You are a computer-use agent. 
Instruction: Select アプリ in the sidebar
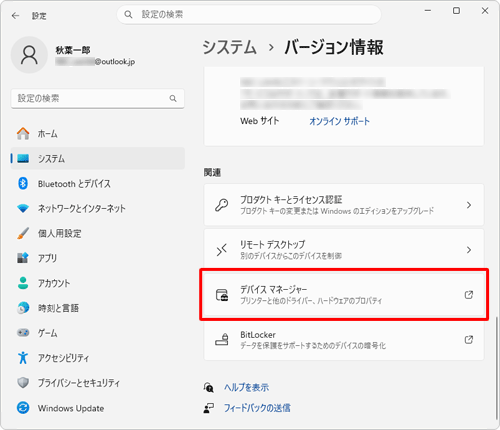point(97,258)
